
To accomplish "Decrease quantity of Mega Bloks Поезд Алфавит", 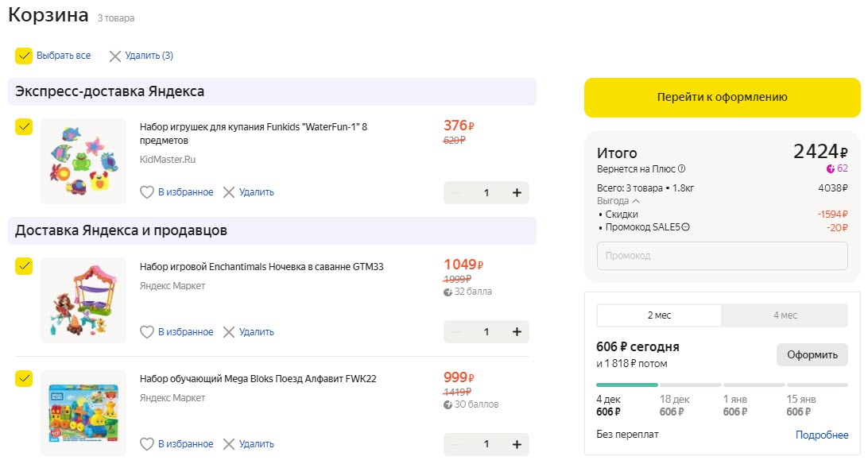I will pos(456,444).
